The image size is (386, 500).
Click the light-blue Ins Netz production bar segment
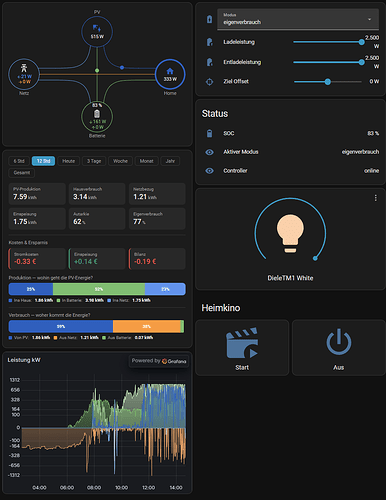pyautogui.click(x=165, y=289)
